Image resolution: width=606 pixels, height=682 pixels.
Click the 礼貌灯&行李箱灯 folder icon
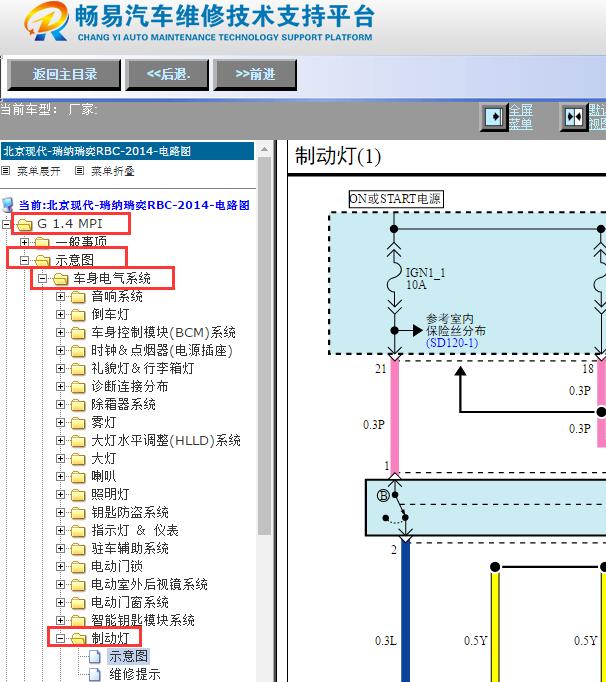78,369
